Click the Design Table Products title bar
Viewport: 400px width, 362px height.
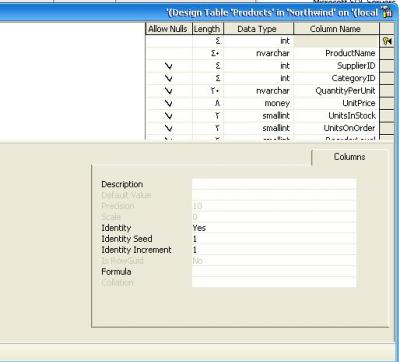pos(197,13)
